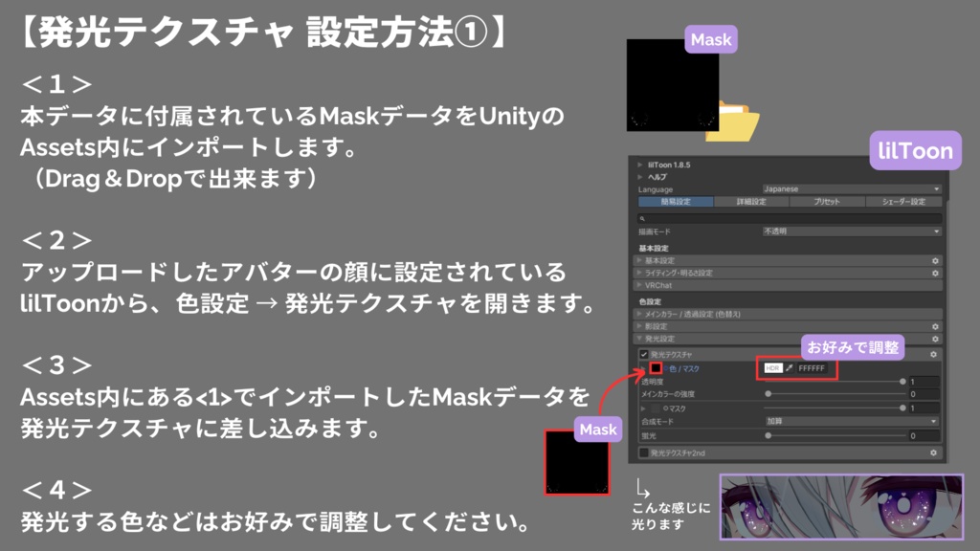
Task: Open the 合成モード dropdown showing 加算
Action: coord(852,421)
